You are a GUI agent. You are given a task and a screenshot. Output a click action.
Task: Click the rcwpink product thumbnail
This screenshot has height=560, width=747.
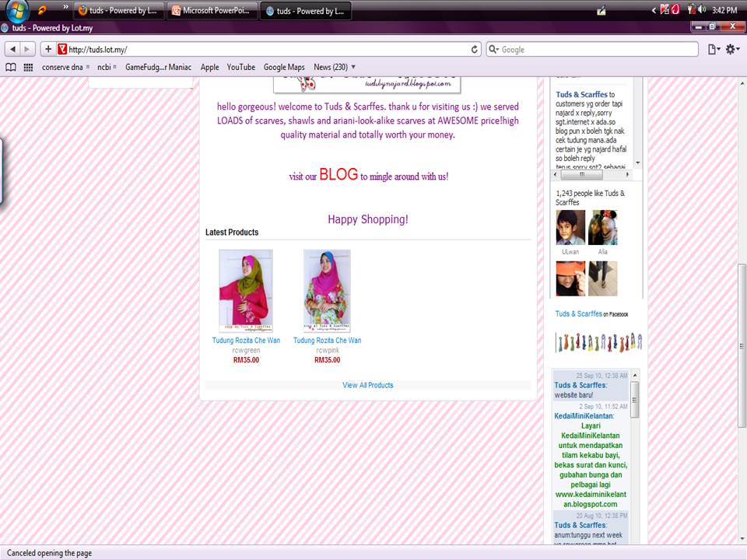327,290
